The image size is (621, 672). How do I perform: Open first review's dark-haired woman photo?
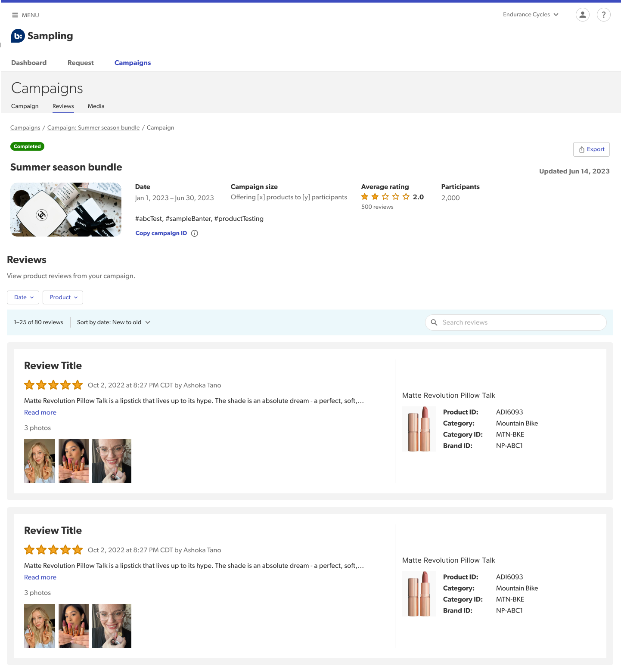coord(74,461)
